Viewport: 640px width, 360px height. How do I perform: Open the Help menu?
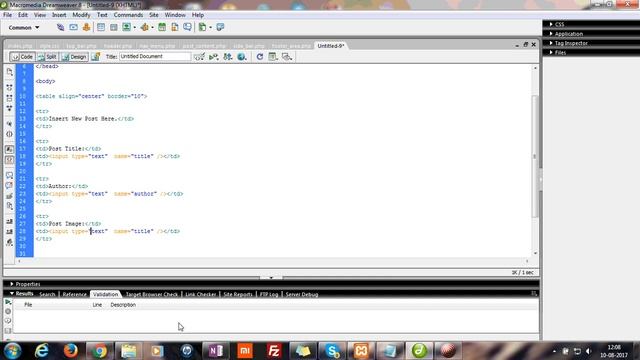pos(198,15)
